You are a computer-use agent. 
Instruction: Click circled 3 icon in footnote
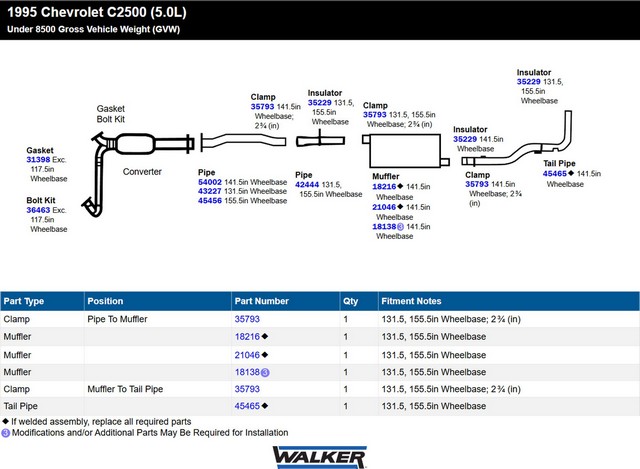(6, 433)
